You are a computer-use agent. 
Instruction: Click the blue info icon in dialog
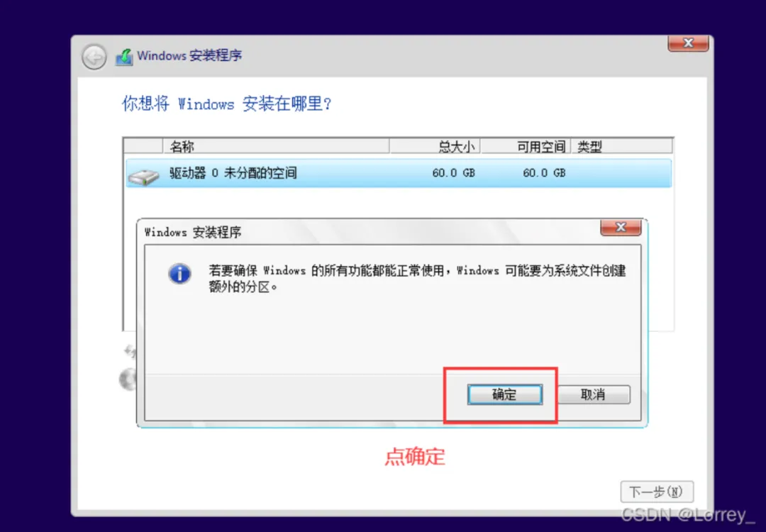tap(179, 274)
